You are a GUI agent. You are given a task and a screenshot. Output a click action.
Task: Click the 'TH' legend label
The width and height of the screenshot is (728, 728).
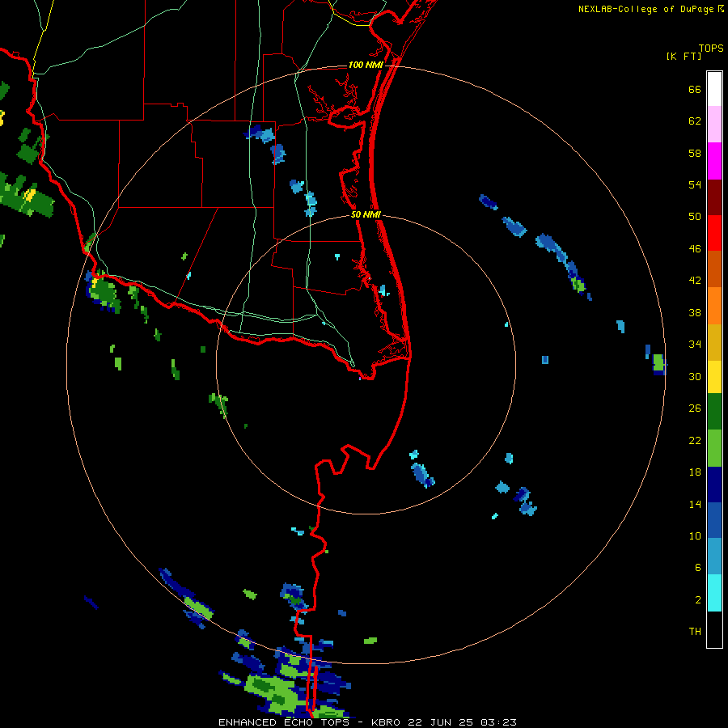[695, 632]
